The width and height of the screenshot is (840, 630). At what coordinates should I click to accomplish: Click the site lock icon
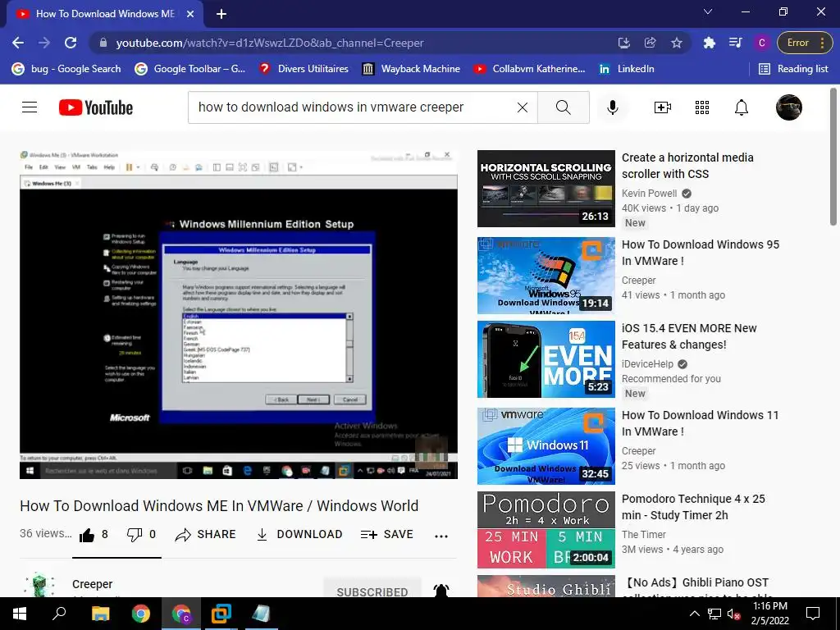104,43
